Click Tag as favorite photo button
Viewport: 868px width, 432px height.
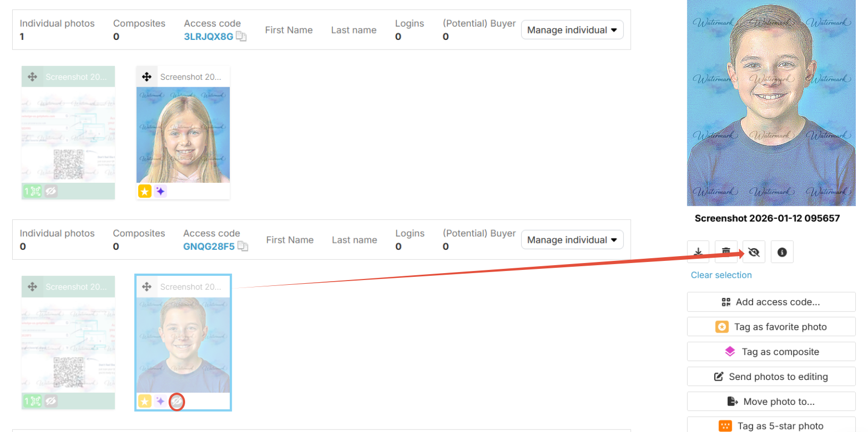coord(771,327)
